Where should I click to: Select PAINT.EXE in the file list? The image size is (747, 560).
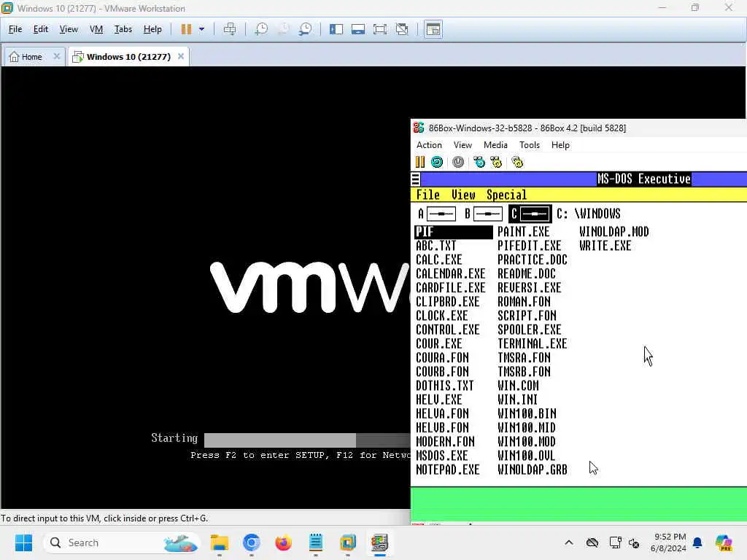click(524, 232)
